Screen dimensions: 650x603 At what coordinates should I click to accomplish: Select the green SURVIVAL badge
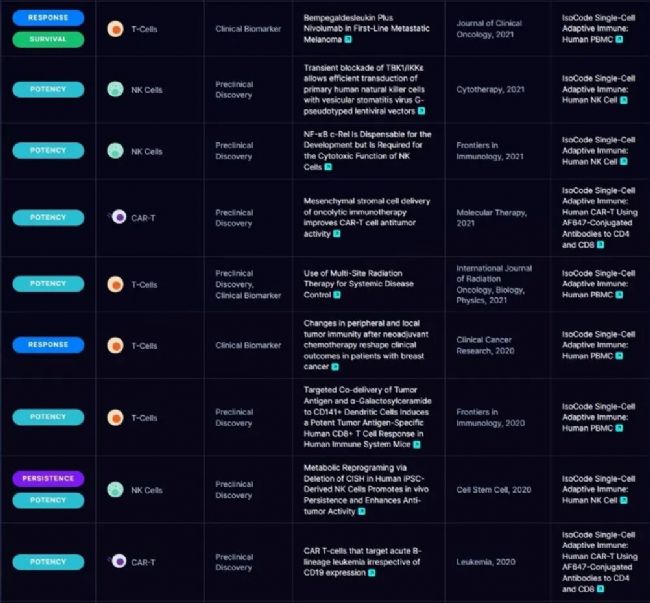click(x=48, y=39)
